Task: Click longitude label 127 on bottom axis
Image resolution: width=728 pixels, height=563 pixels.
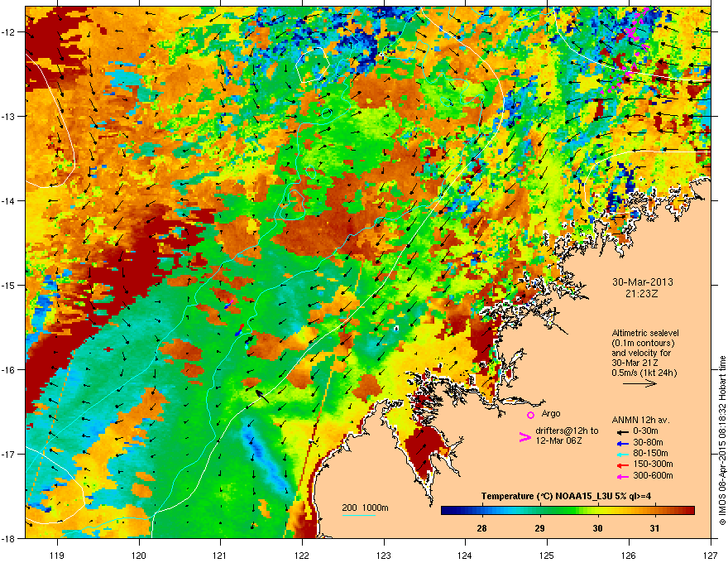Action: pos(711,555)
